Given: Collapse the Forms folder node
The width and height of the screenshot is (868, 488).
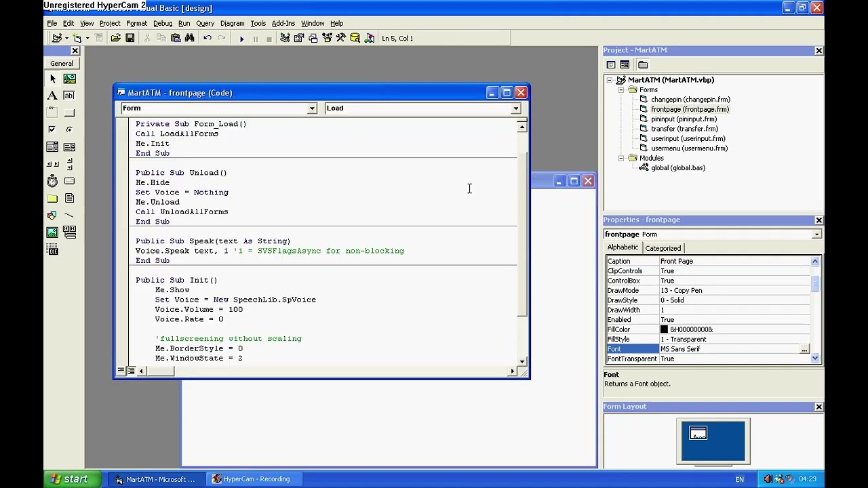Looking at the screenshot, I should click(620, 90).
